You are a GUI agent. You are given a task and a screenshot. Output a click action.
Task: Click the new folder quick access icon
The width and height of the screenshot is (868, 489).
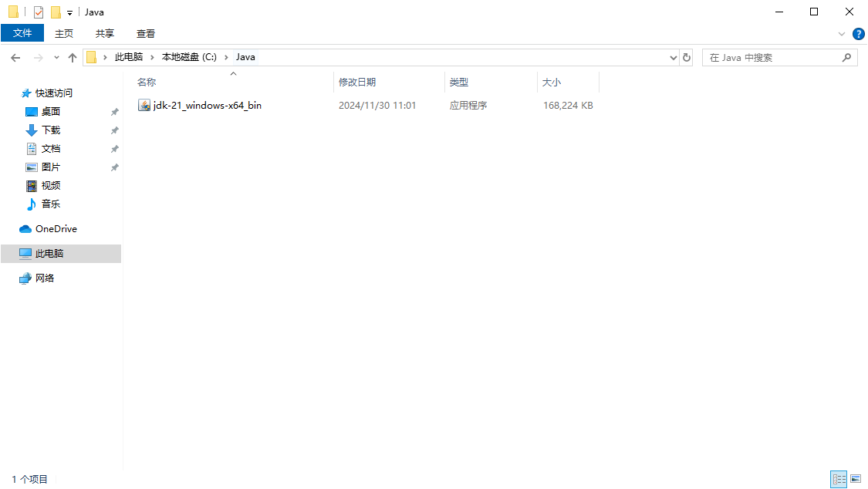pyautogui.click(x=56, y=12)
